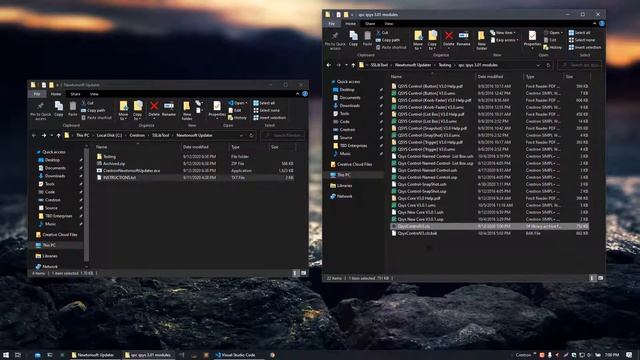Open View tab in qsc qsys modules window
This screenshot has height=360, width=640.
tap(389, 24)
